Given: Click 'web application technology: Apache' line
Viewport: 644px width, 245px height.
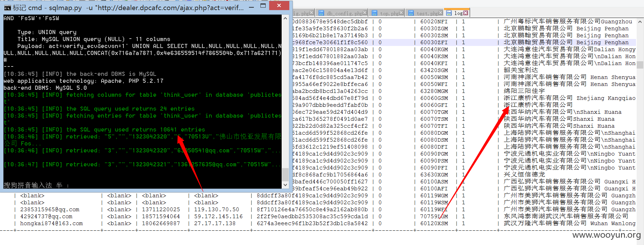Looking at the screenshot, I should click(x=83, y=81).
